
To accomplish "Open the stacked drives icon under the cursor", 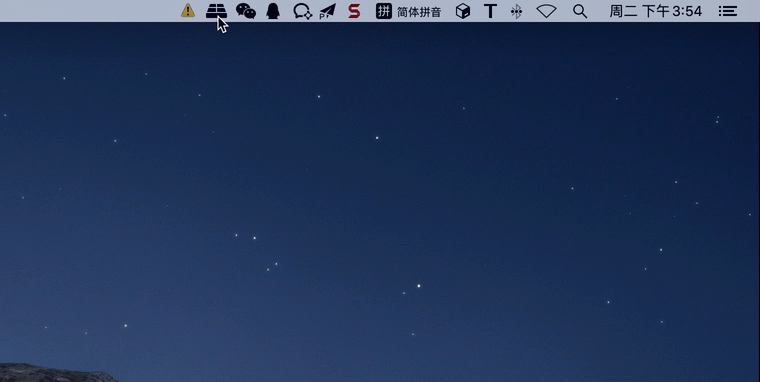I will [x=216, y=11].
